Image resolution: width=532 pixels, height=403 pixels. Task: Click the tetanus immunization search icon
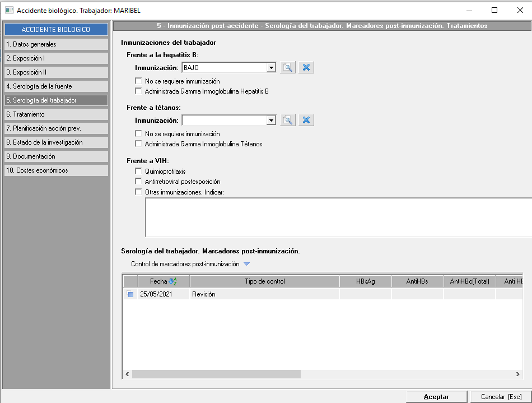pyautogui.click(x=288, y=120)
